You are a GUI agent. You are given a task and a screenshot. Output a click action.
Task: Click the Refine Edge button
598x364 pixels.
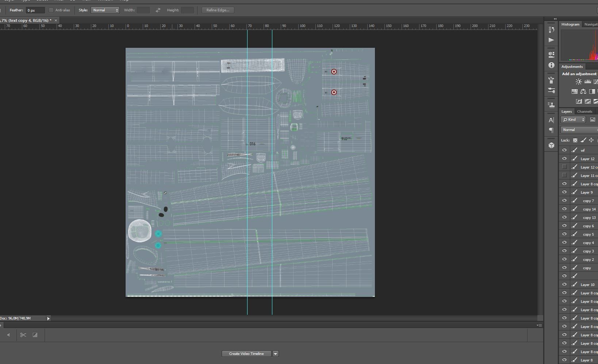(218, 10)
